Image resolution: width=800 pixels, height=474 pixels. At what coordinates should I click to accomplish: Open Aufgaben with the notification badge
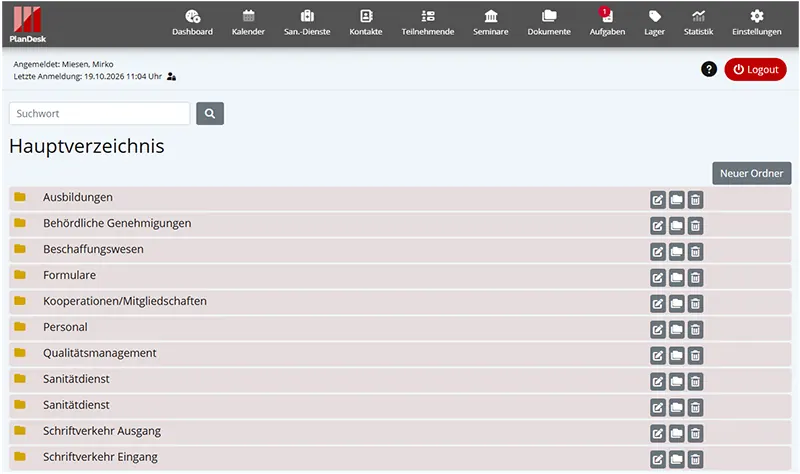(607, 23)
